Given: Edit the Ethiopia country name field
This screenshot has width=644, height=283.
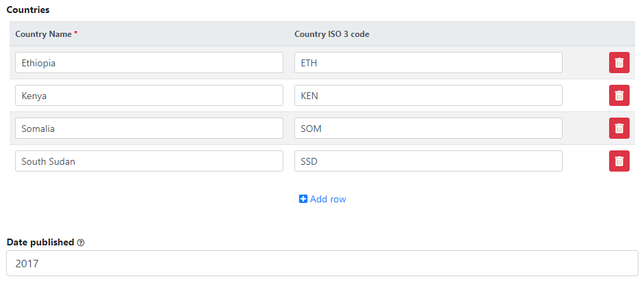Looking at the screenshot, I should (149, 62).
